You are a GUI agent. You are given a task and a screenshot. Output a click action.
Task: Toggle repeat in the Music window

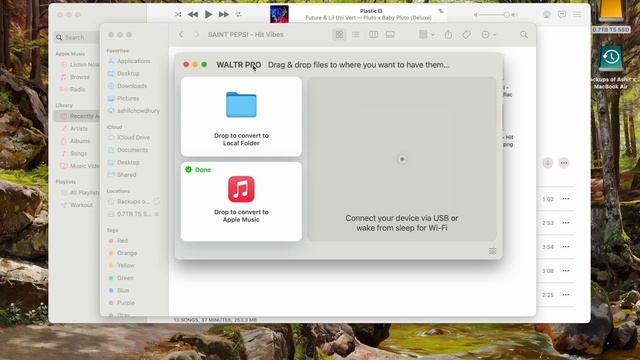[238, 15]
